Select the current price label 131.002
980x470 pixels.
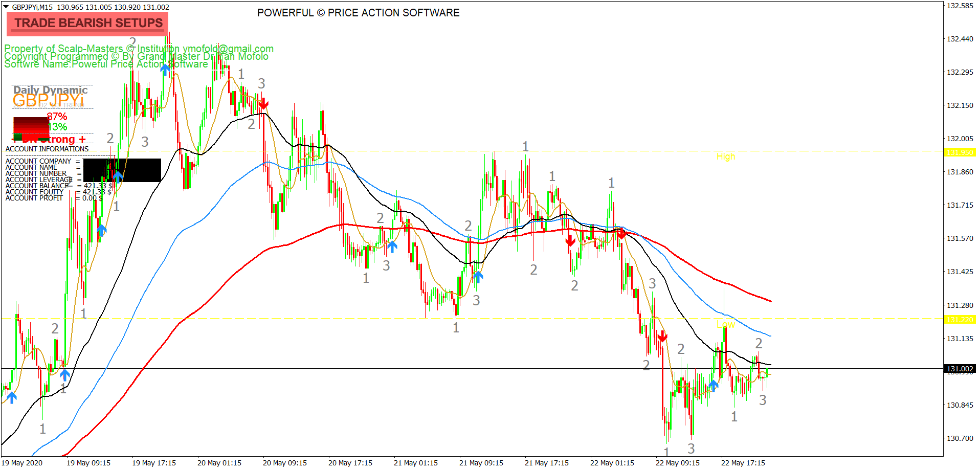click(960, 369)
